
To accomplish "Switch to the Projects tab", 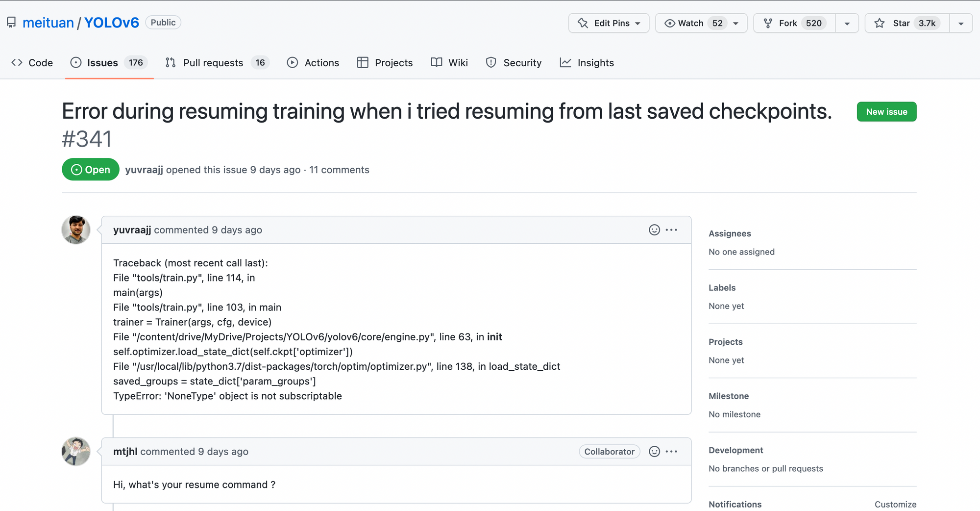I will [385, 63].
